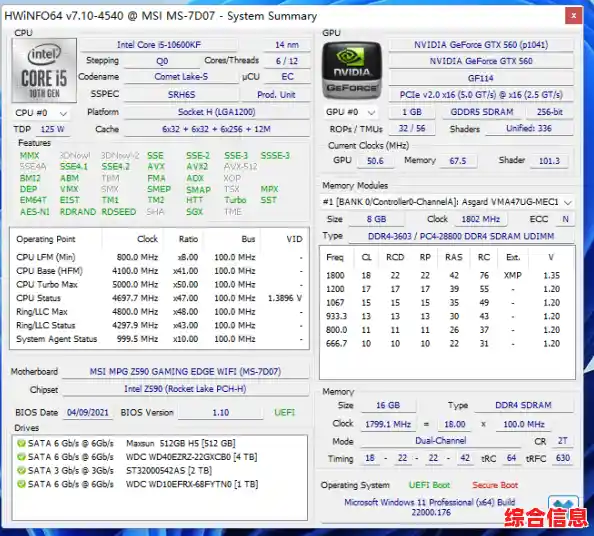The width and height of the screenshot is (594, 536).
Task: Click the Ring/LLC Status row
Action: click(x=159, y=325)
